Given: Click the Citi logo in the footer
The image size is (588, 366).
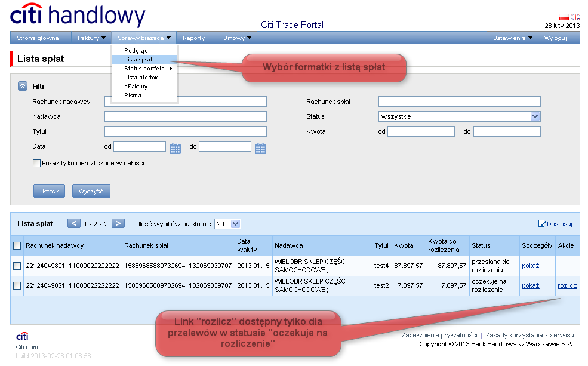Looking at the screenshot, I should [x=22, y=336].
